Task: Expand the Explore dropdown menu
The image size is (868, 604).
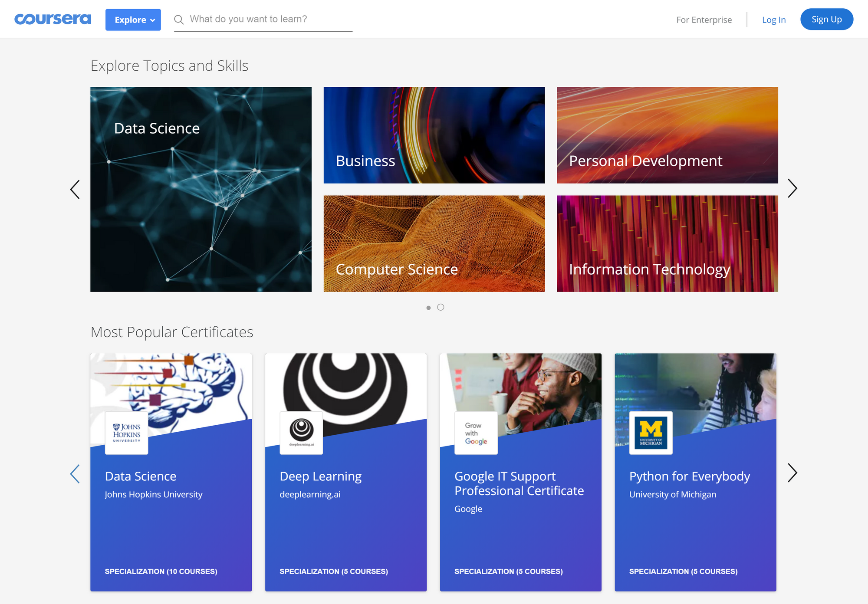Action: (132, 19)
